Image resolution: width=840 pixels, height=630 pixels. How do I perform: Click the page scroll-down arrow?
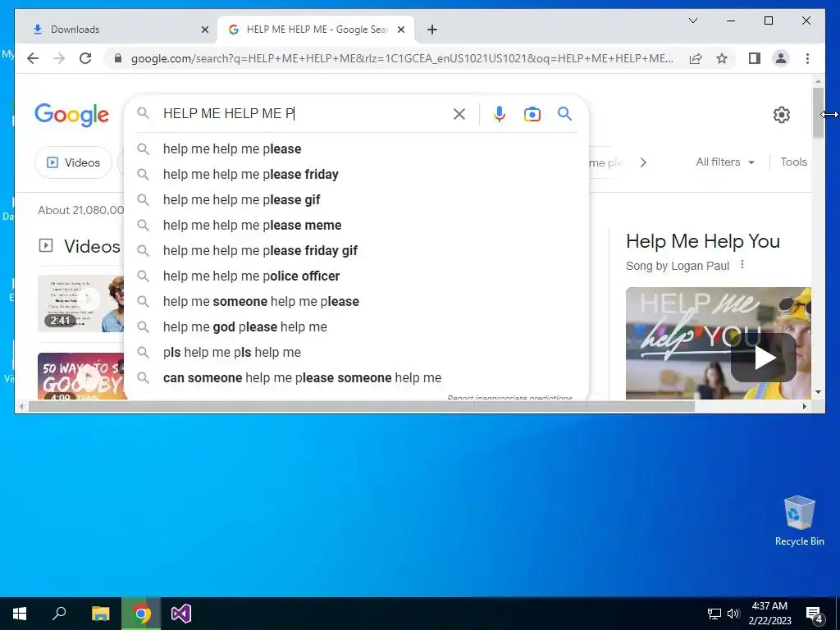point(818,392)
